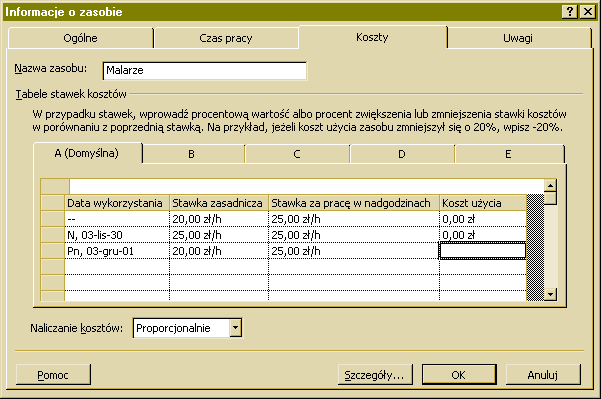Screen dimensions: 601x399
Task: Click the row header of the '--' row
Action: point(53,219)
